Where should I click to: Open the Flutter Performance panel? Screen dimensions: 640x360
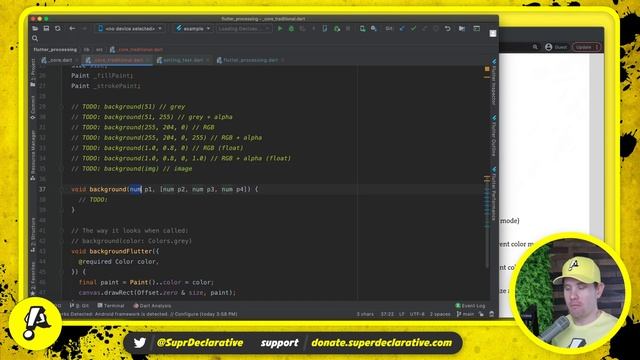point(493,193)
